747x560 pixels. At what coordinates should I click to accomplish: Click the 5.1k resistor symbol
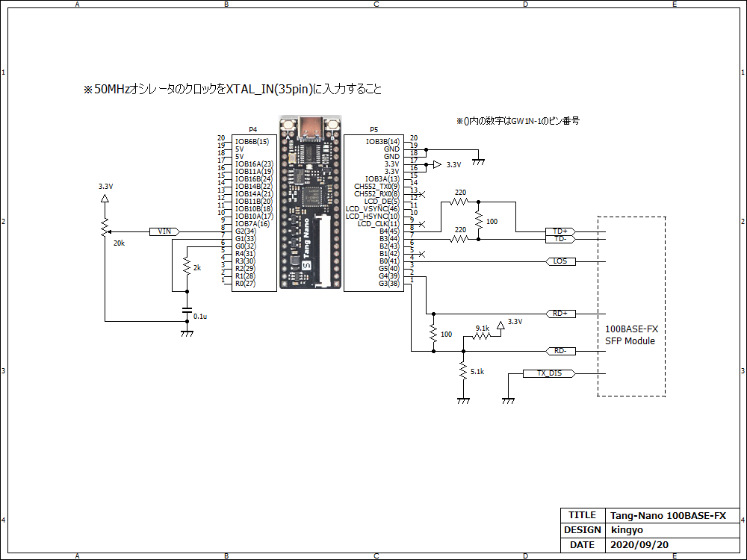pyautogui.click(x=463, y=370)
